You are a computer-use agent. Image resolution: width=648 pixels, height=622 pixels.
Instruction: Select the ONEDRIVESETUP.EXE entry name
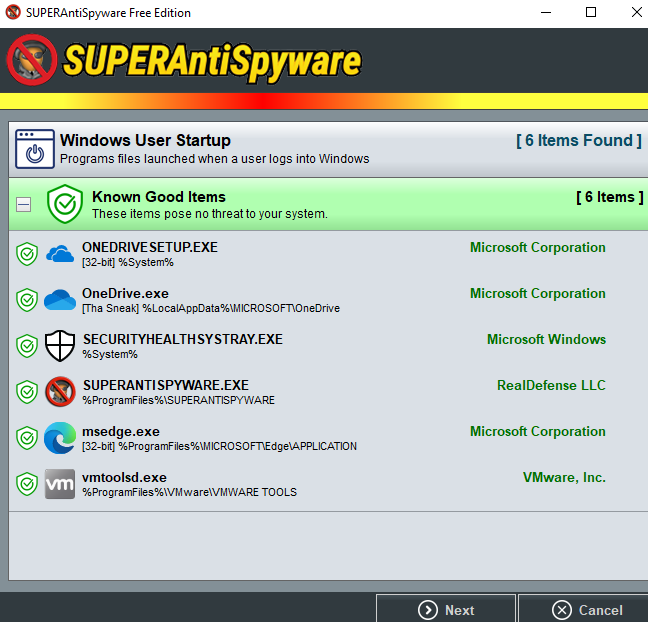point(150,247)
